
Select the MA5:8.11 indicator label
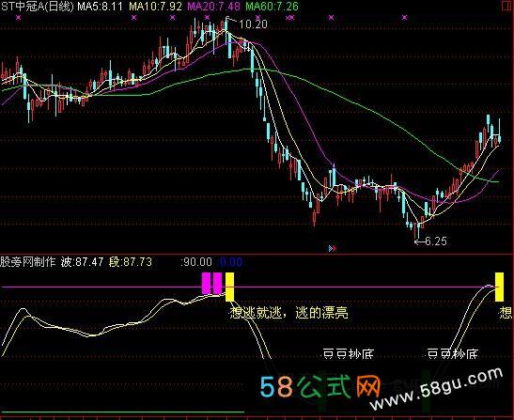(x=100, y=6)
